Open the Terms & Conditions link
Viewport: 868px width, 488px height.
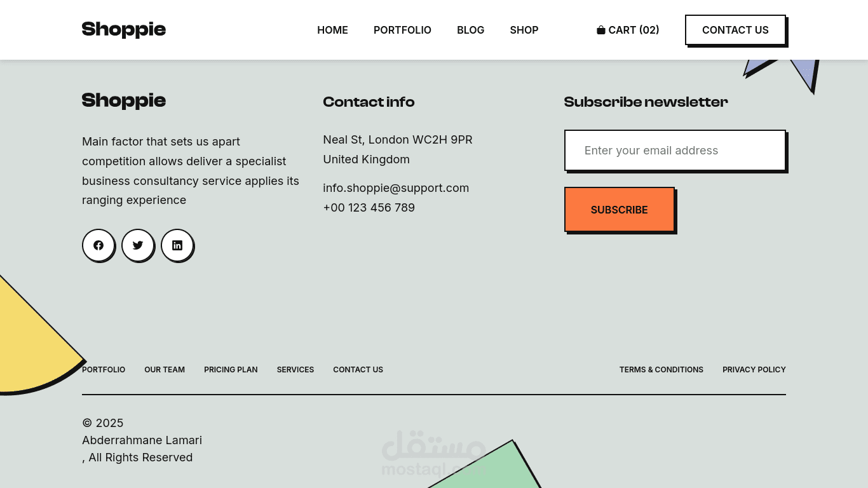[661, 370]
